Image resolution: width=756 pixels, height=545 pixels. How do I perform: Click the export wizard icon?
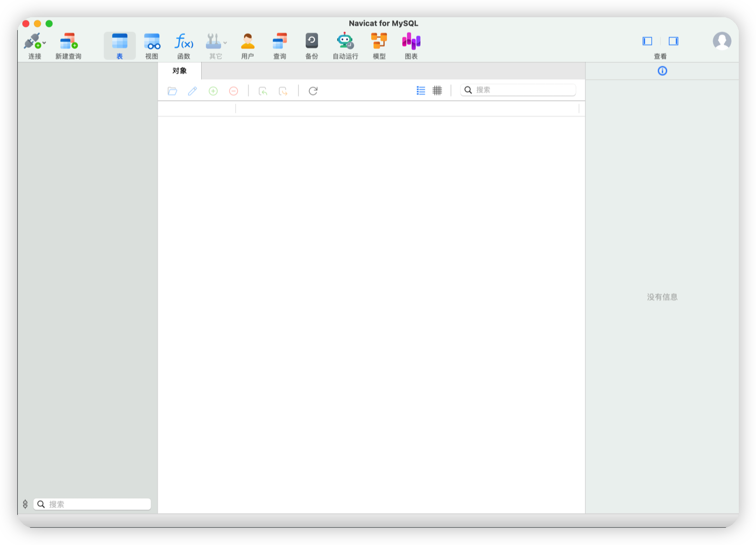(x=283, y=91)
